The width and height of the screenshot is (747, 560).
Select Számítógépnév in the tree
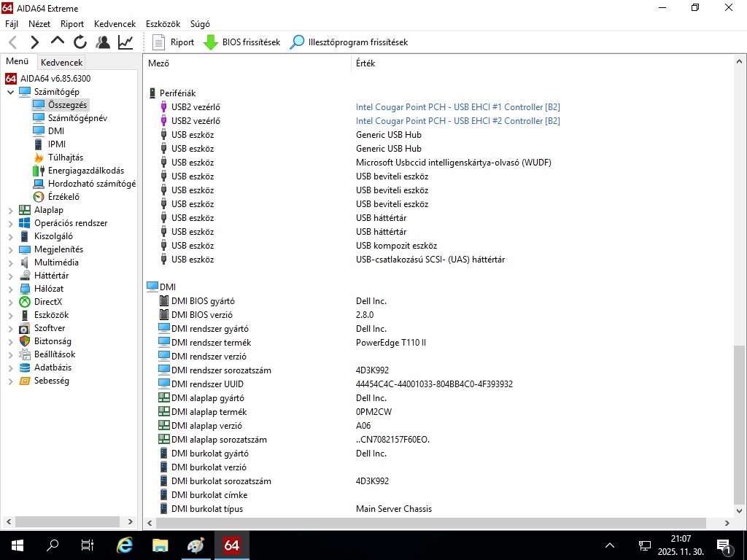coord(77,117)
